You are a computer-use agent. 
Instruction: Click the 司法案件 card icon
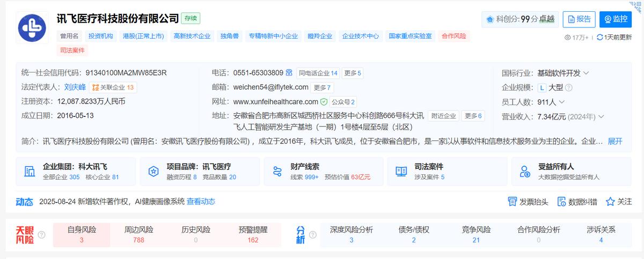pyautogui.click(x=401, y=172)
